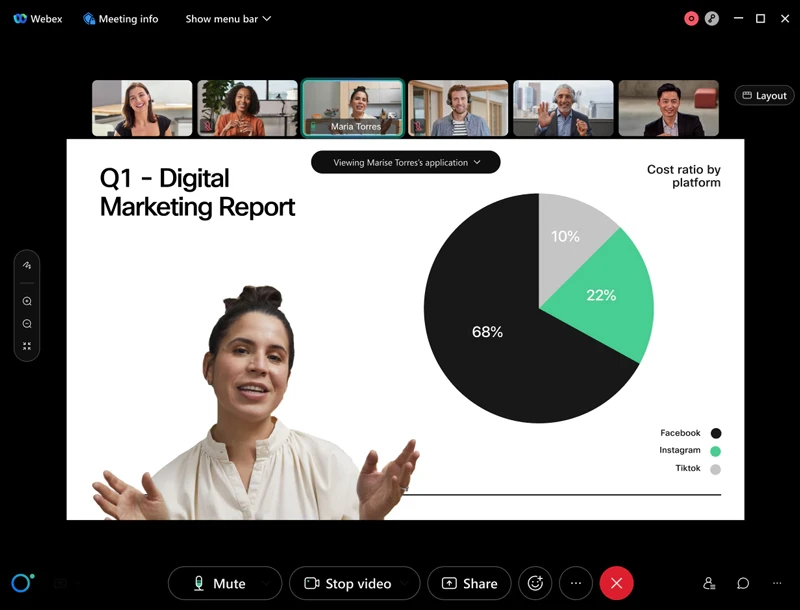
Task: Open the More options menu
Action: point(576,583)
